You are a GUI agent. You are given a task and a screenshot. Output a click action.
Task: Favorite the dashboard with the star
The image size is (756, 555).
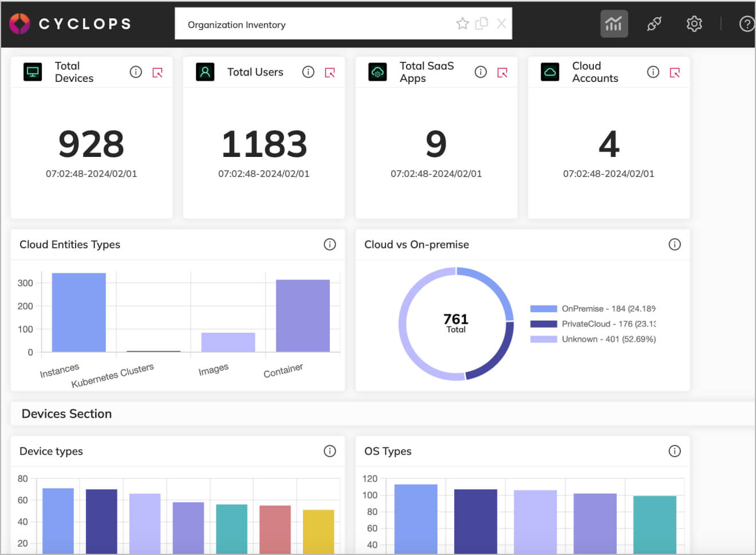[462, 23]
